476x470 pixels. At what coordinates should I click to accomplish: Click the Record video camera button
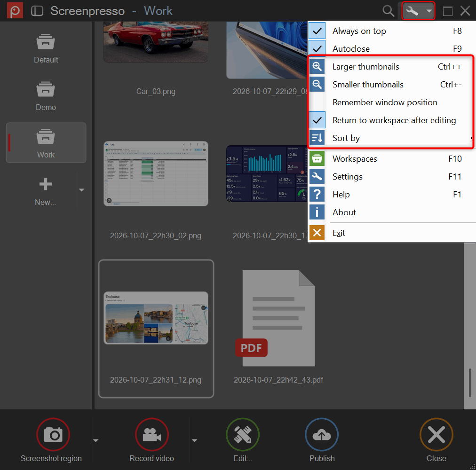tap(152, 434)
